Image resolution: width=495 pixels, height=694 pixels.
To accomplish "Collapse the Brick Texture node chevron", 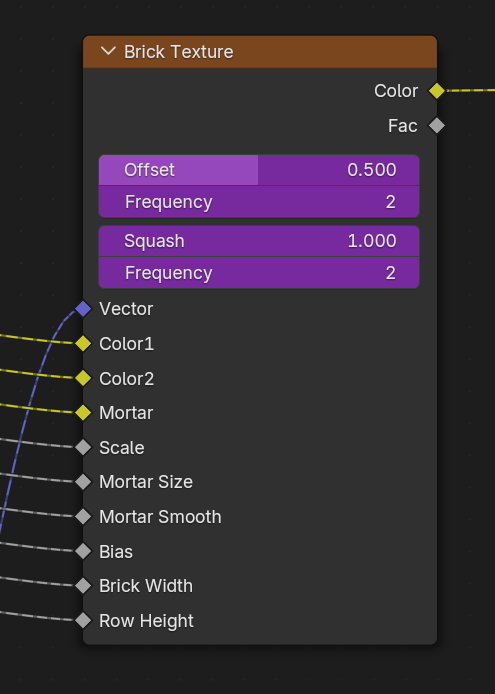I will pyautogui.click(x=108, y=51).
